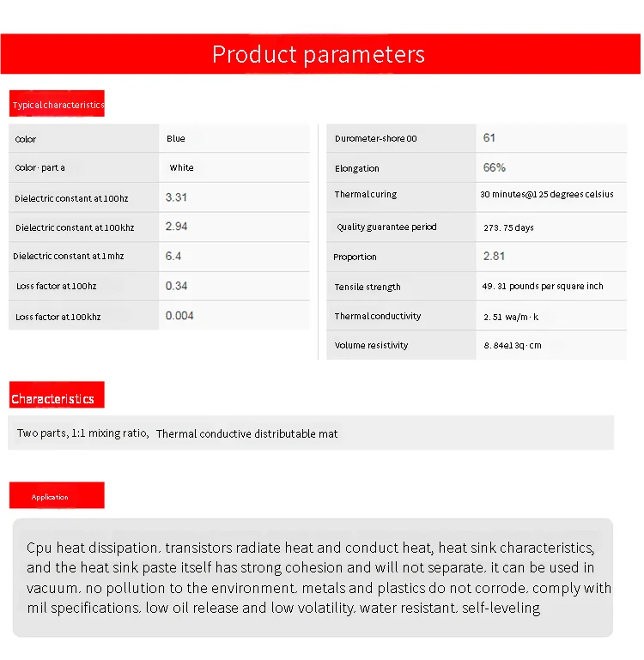Viewport: 644px width, 660px height.
Task: Click the Dielectric constant at 100khz row label
Action: coord(75,227)
